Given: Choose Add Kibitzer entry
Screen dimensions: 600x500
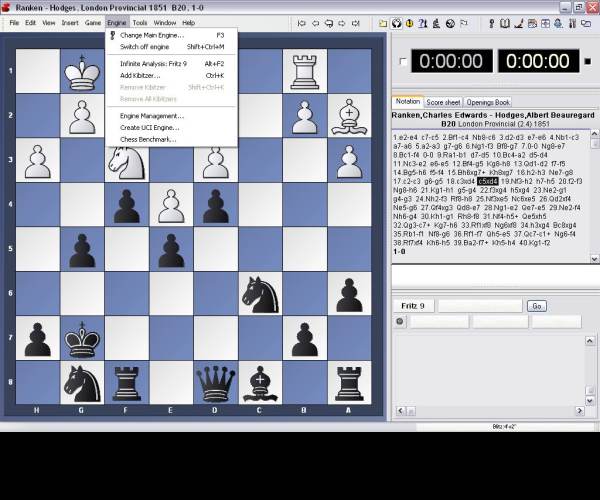Looking at the screenshot, I should (x=171, y=76).
